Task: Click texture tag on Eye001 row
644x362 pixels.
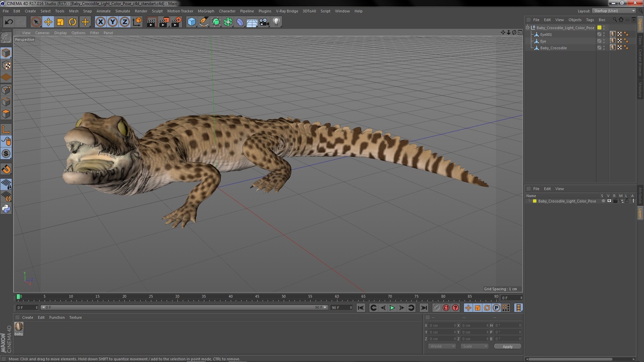Action: 613,34
